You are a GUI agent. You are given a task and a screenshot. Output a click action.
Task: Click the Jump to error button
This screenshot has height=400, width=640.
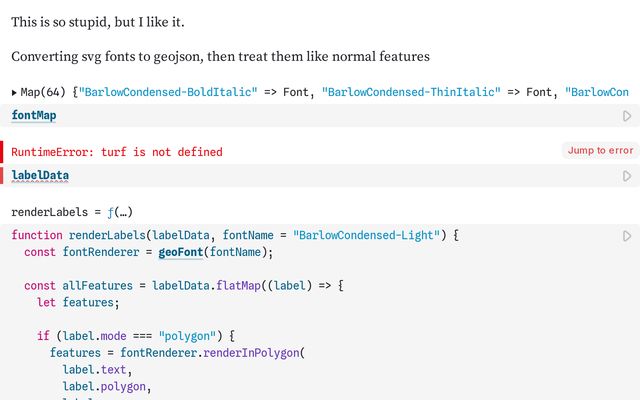coord(600,151)
